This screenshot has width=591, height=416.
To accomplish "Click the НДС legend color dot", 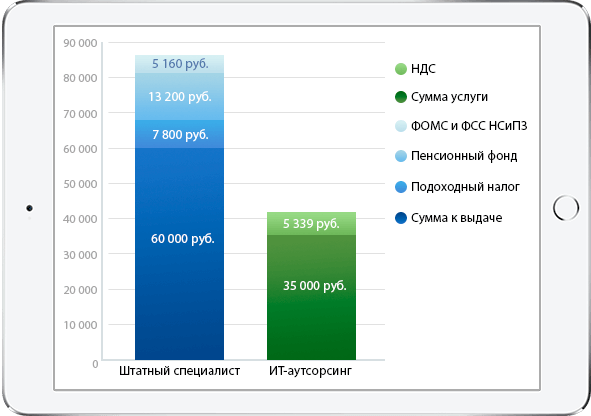I will coord(401,69).
